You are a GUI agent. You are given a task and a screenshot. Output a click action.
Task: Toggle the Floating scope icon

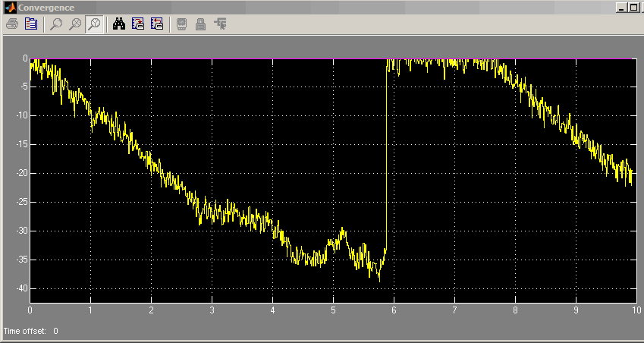(x=181, y=24)
